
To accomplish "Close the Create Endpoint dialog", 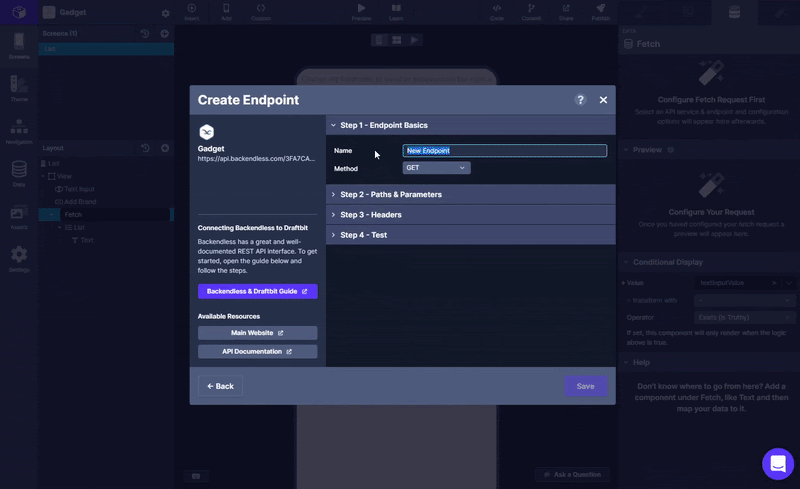I will [603, 100].
